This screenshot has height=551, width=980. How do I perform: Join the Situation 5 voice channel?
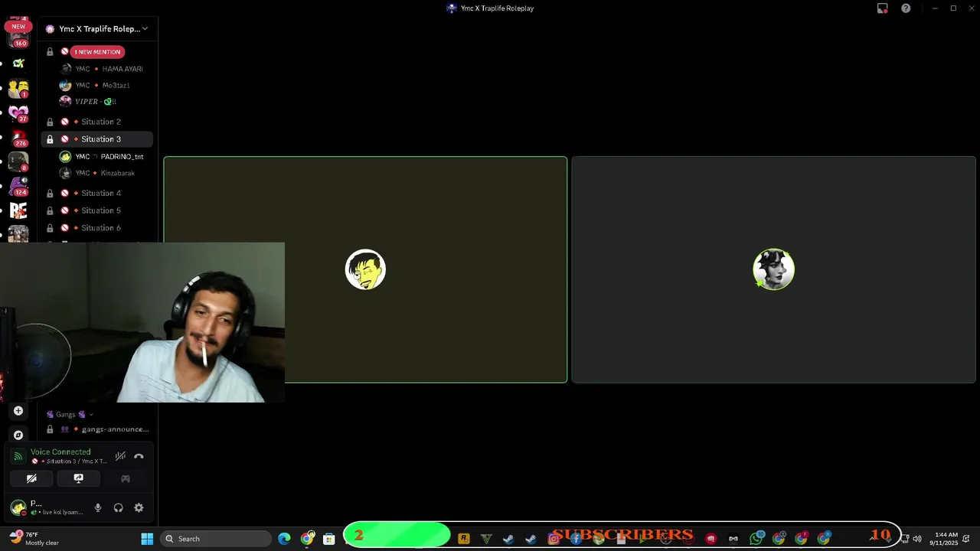tap(97, 210)
